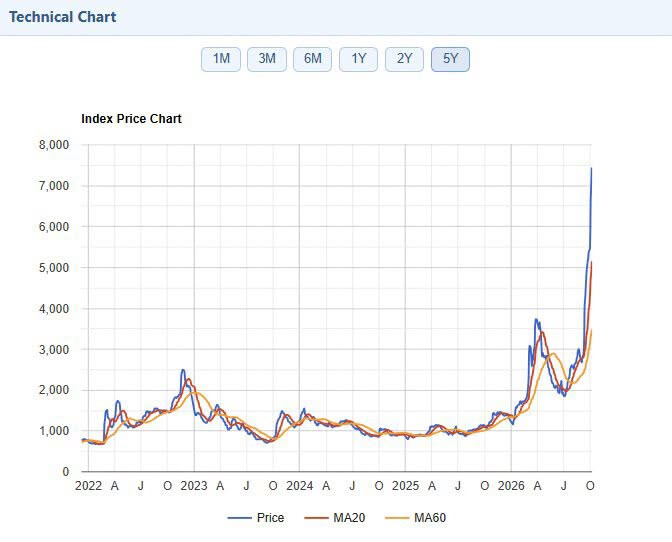Click the red MA20 legend line swatch
Screen dimensions: 672x542
pos(316,518)
